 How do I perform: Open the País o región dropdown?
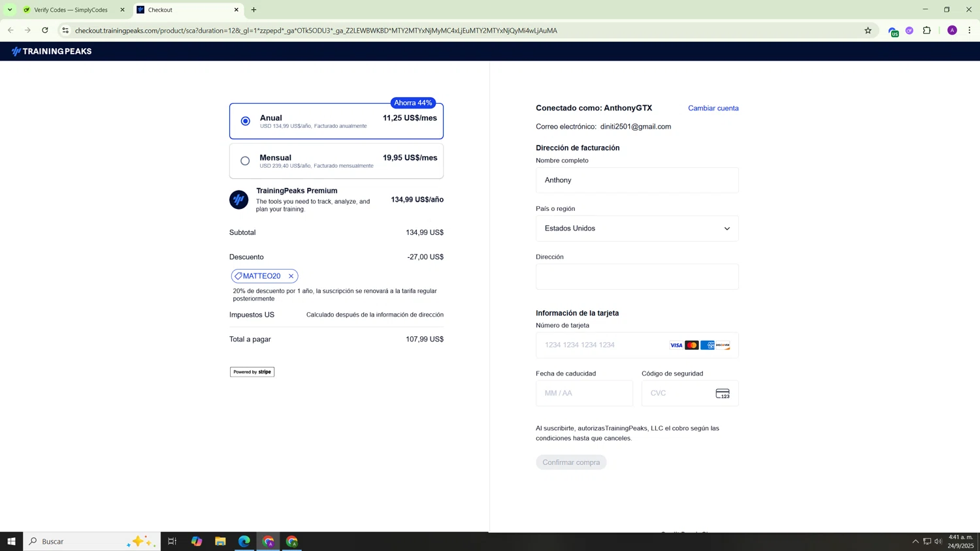[637, 228]
